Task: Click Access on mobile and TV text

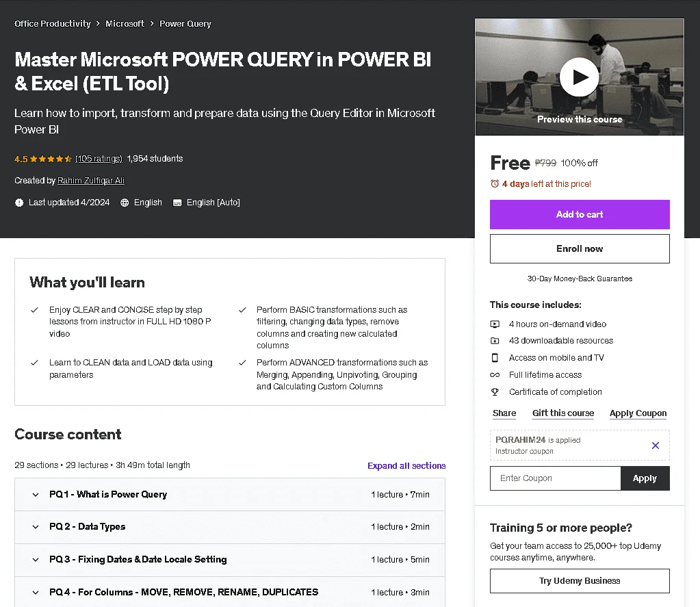Action: click(556, 357)
